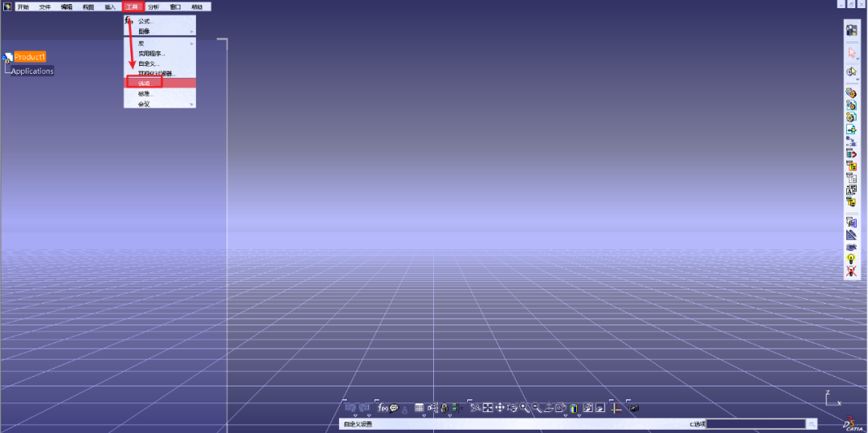
Task: Select the red arrow Select tool
Action: 851,52
